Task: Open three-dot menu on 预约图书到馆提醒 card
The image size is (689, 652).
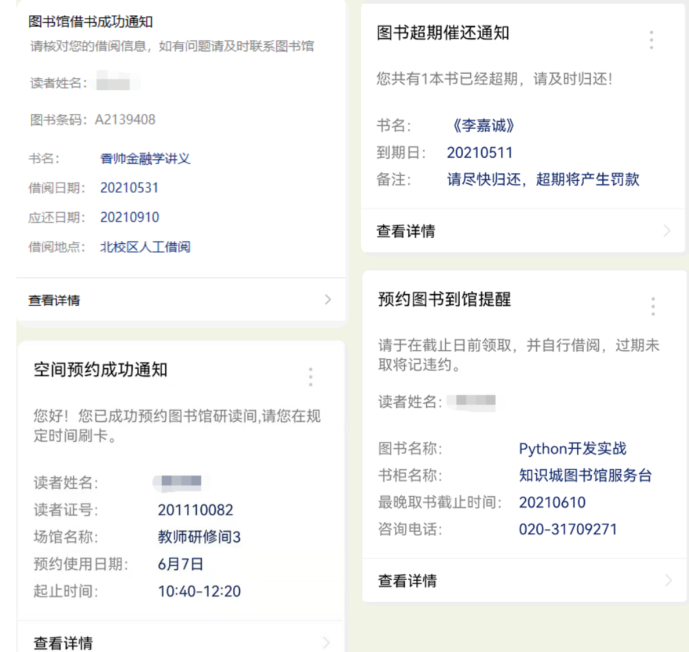Action: coord(653,307)
